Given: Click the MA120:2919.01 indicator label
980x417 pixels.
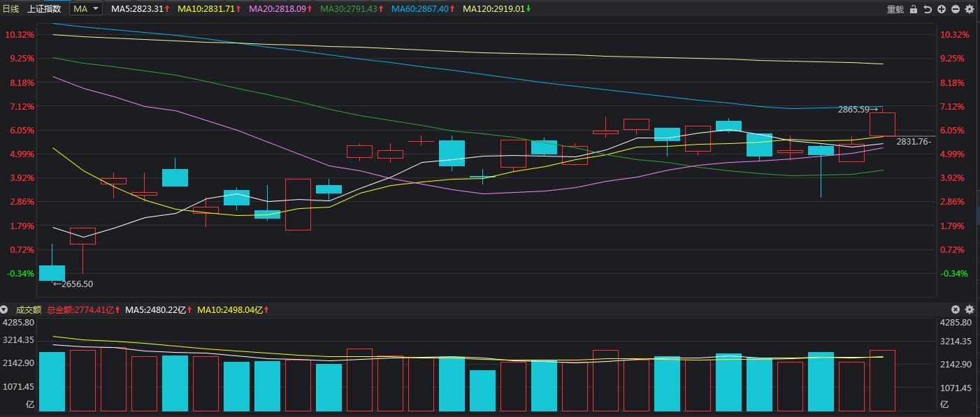Looking at the screenshot, I should (x=496, y=9).
